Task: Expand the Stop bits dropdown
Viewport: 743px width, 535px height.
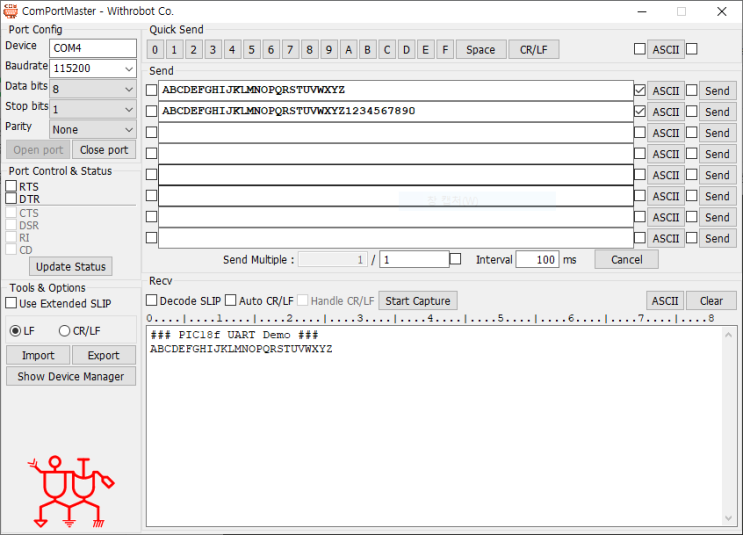Action: (93, 109)
